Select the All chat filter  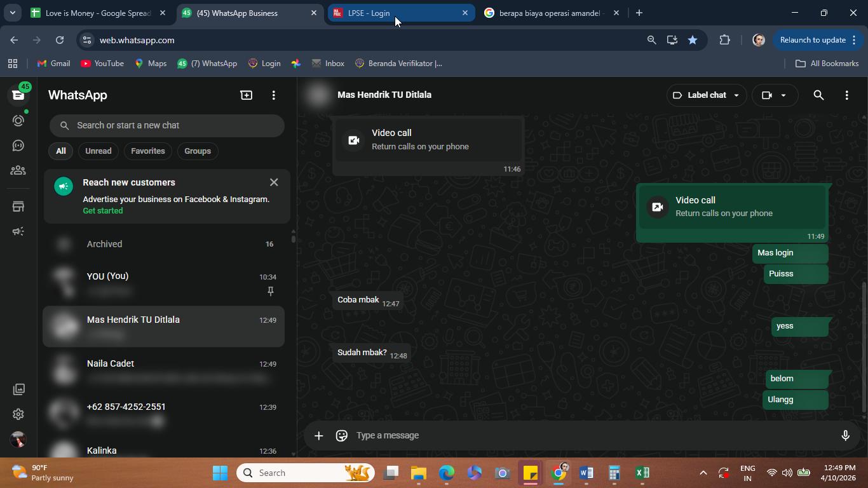pos(60,151)
